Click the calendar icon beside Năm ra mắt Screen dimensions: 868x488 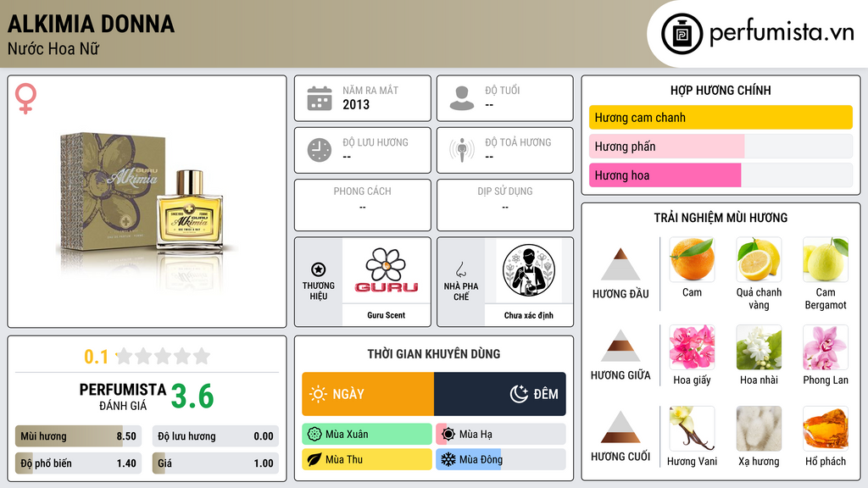point(320,98)
